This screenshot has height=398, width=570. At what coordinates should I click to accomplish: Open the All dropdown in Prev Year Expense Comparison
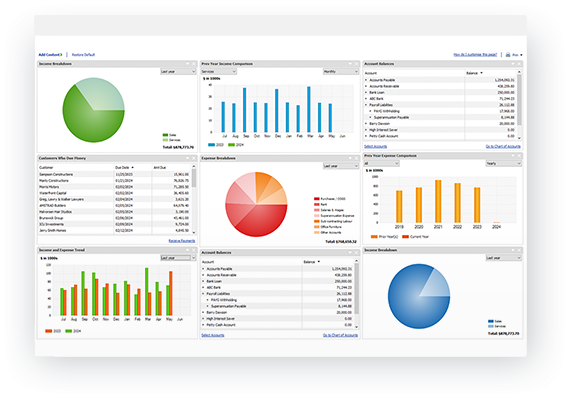(382, 164)
